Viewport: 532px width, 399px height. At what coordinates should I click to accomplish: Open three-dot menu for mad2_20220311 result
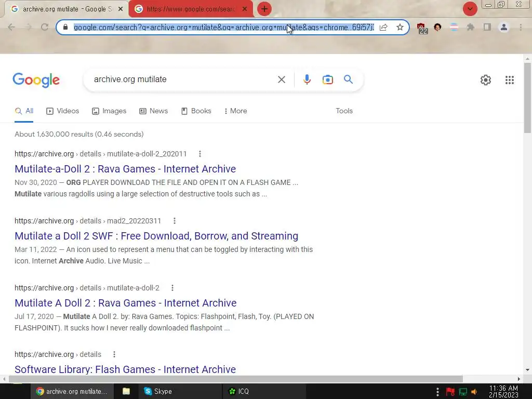175,221
